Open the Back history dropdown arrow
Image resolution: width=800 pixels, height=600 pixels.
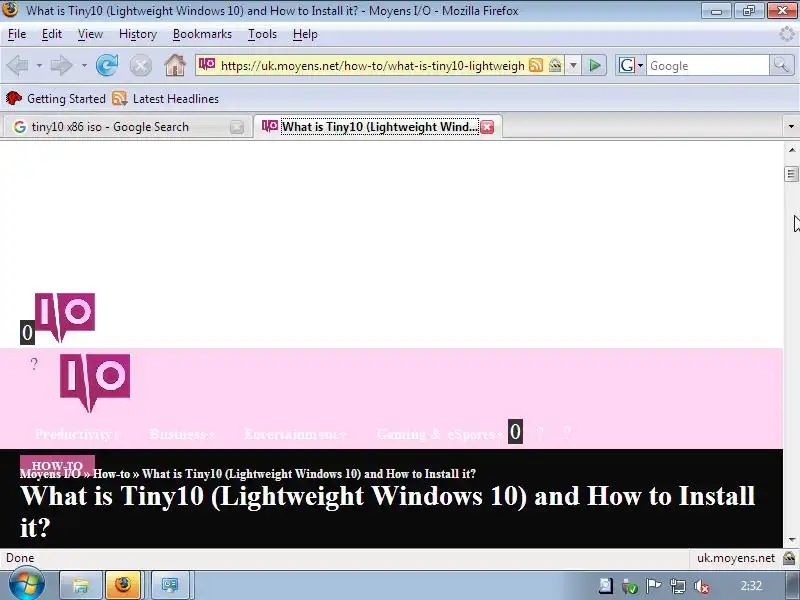tap(39, 66)
